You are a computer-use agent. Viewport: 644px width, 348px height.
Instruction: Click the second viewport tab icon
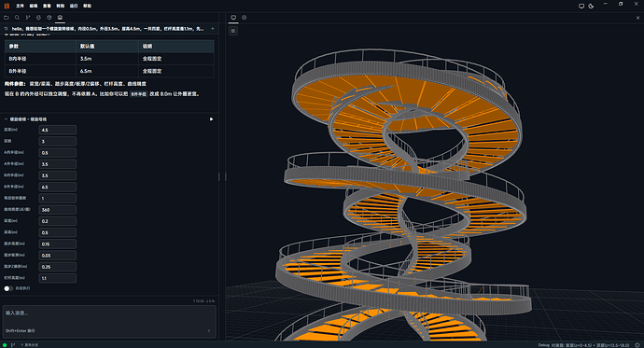[x=244, y=18]
